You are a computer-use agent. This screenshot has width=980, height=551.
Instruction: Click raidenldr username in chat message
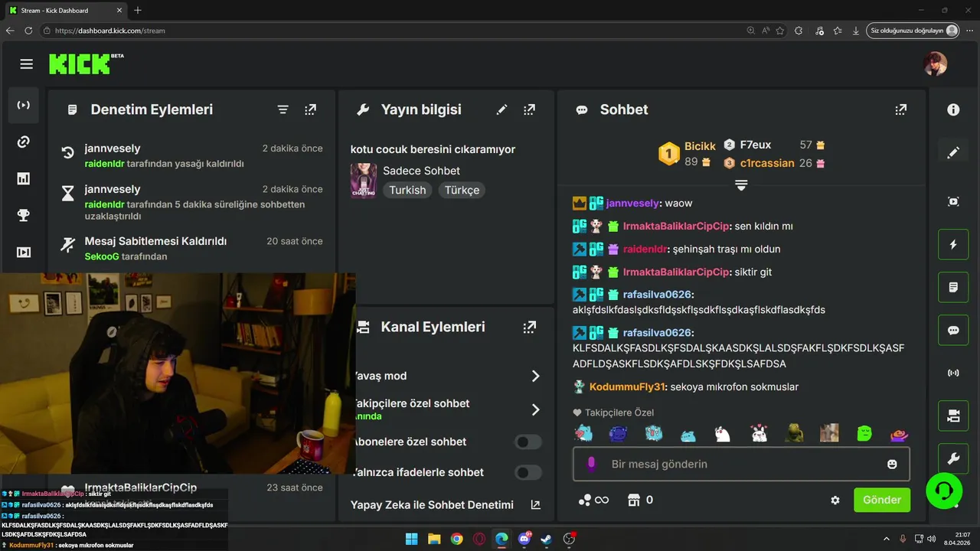tap(645, 249)
